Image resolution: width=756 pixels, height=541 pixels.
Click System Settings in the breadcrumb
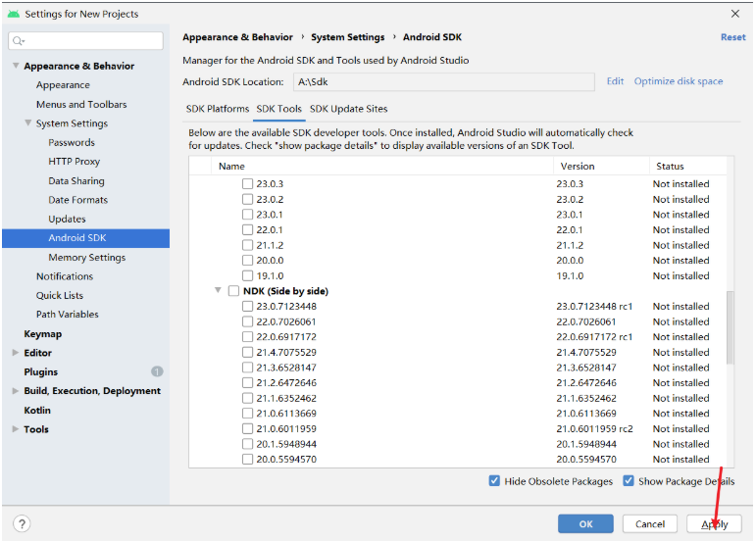[348, 37]
